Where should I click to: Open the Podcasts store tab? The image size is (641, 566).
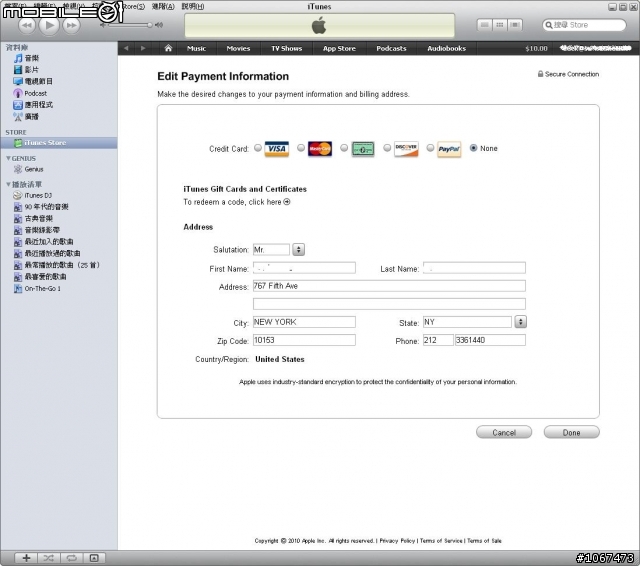(x=391, y=48)
